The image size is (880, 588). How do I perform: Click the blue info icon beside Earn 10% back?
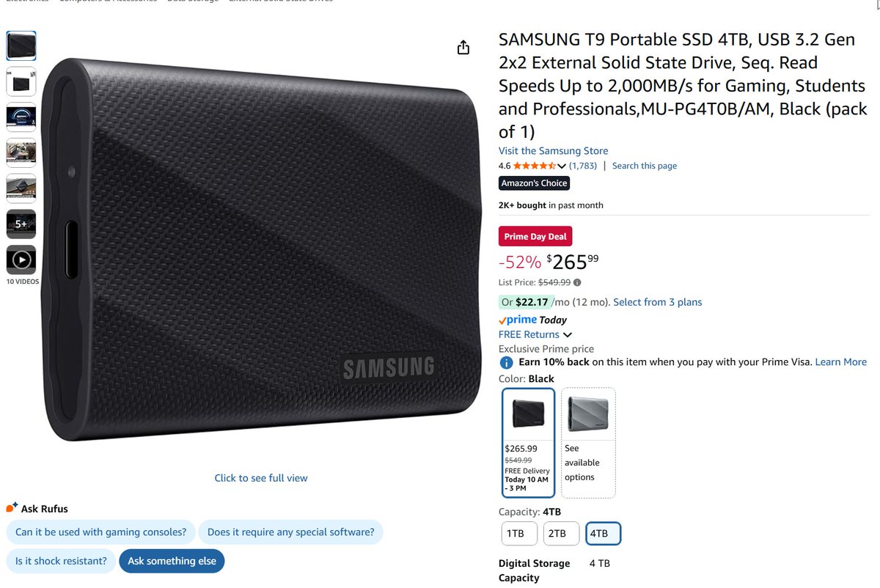506,362
